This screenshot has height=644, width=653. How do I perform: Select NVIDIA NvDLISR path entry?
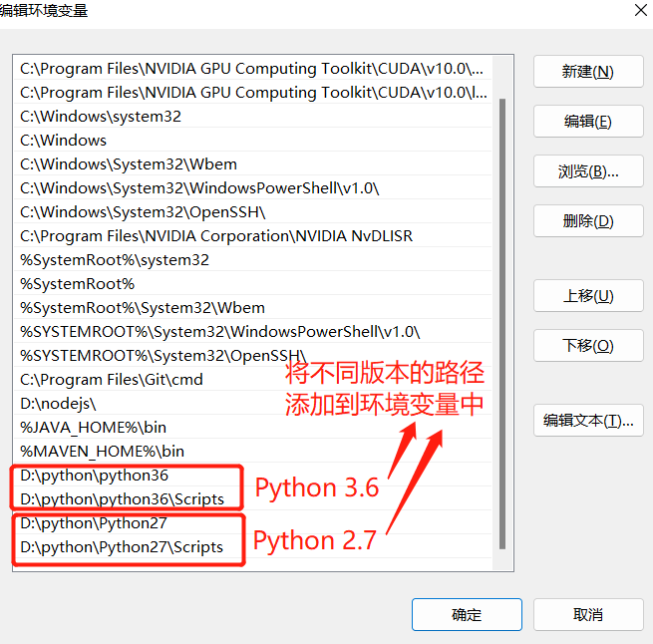tap(253, 236)
